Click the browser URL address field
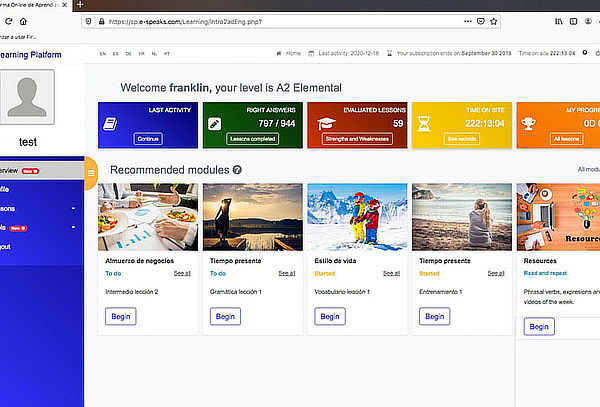 (300, 20)
